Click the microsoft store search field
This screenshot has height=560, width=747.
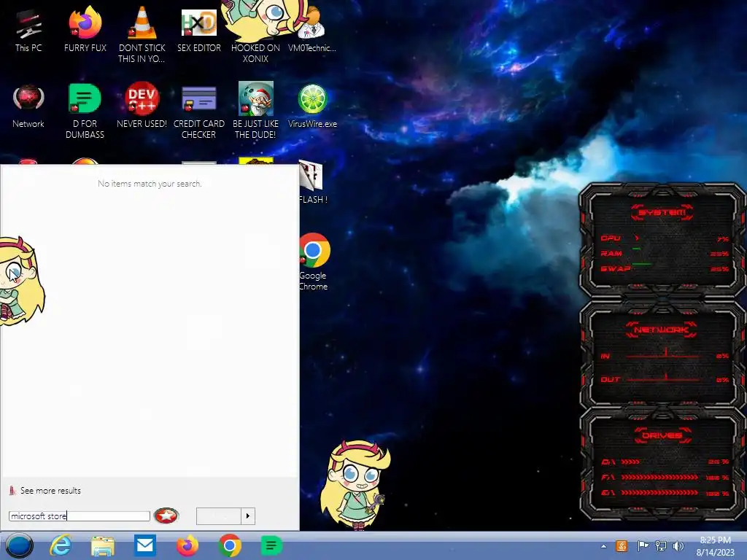79,516
